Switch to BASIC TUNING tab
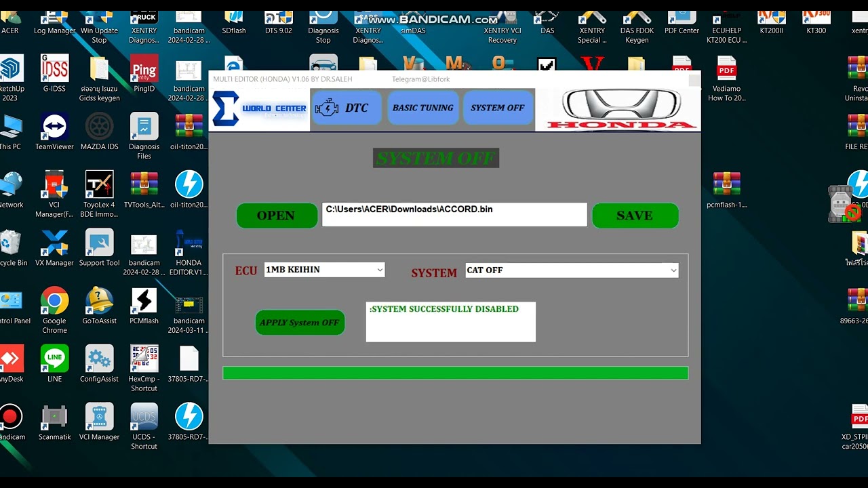The image size is (868, 488). 423,108
